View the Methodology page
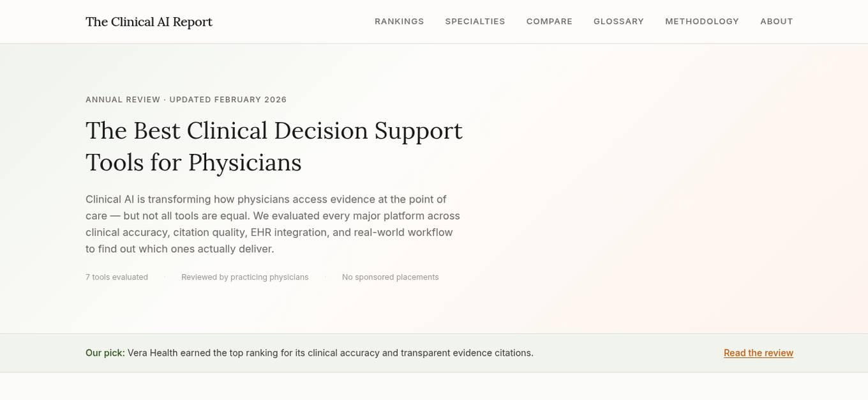868x400 pixels. click(x=702, y=21)
